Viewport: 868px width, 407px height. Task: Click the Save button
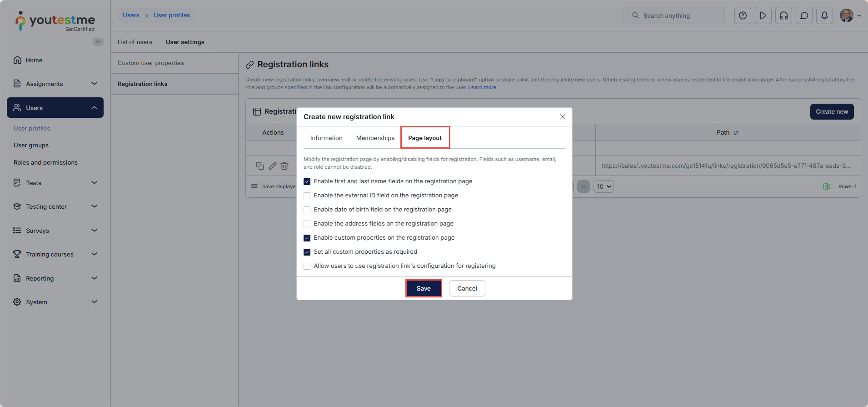click(424, 288)
